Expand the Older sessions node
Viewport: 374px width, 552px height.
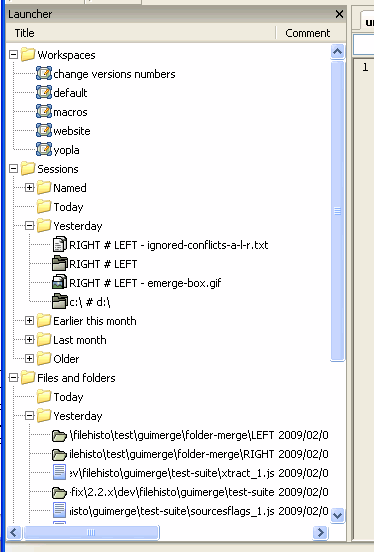(x=30, y=359)
